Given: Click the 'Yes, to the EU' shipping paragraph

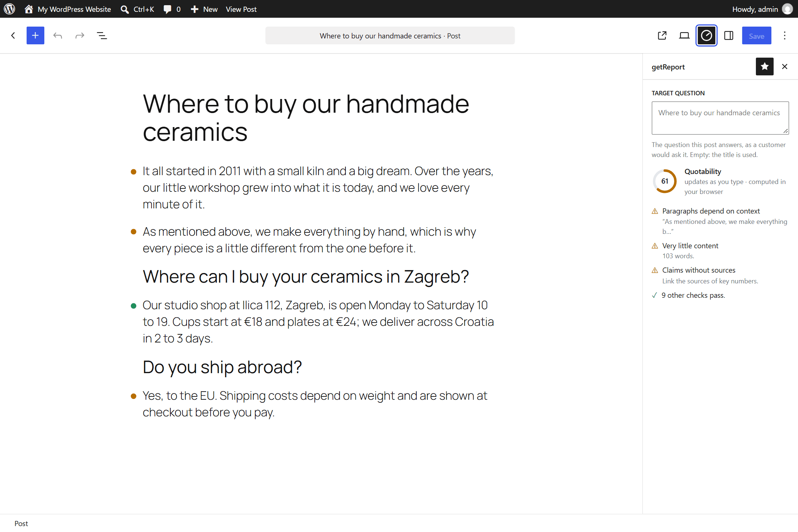Looking at the screenshot, I should (x=318, y=404).
